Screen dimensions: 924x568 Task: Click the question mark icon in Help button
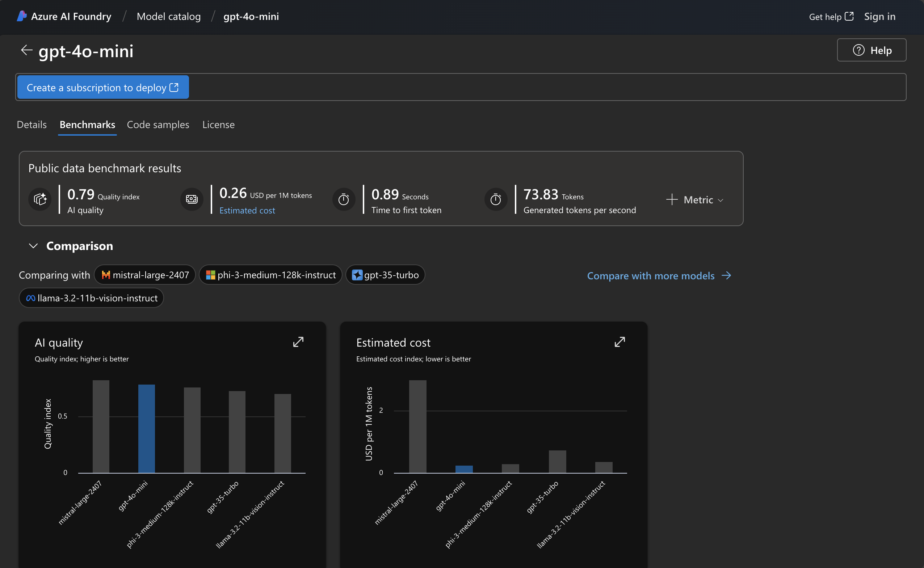pos(858,50)
